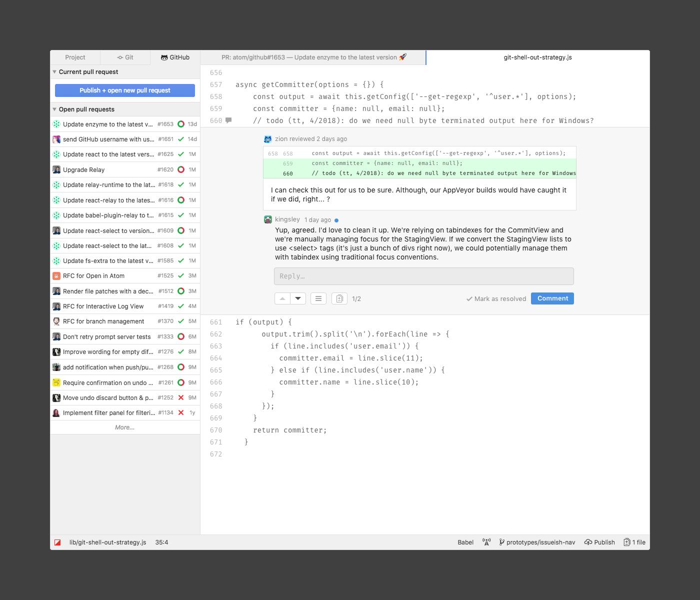This screenshot has height=600, width=700.
Task: Click the Reply… input field
Action: (x=424, y=276)
